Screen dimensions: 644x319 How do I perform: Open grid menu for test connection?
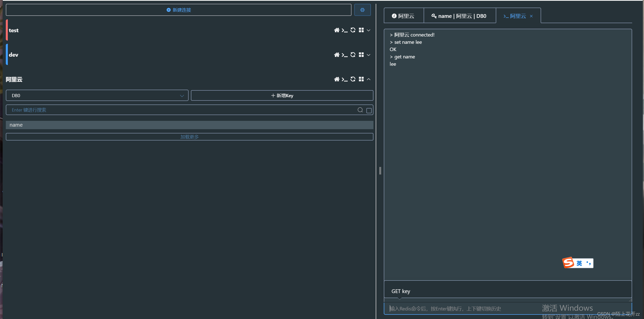click(361, 30)
